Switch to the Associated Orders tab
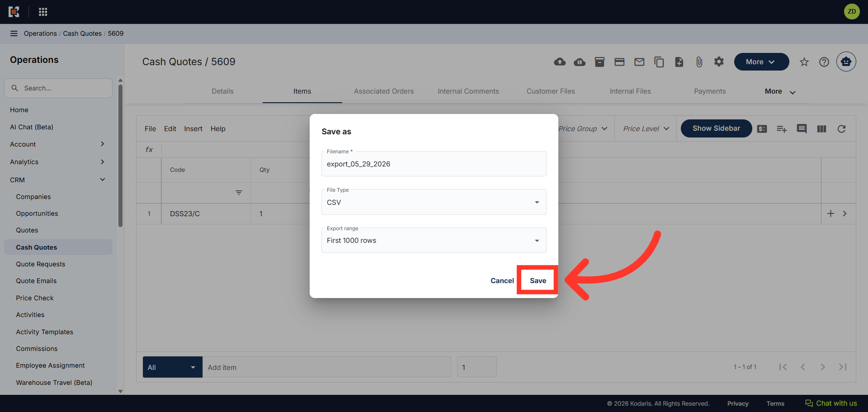The width and height of the screenshot is (868, 412). [x=384, y=91]
